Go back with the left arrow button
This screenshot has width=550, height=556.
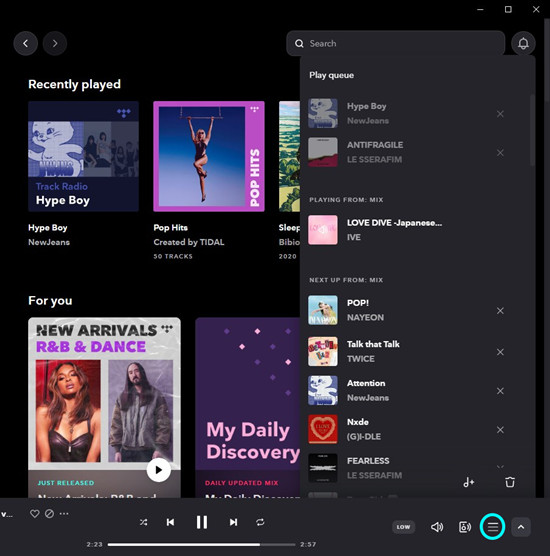coord(26,43)
